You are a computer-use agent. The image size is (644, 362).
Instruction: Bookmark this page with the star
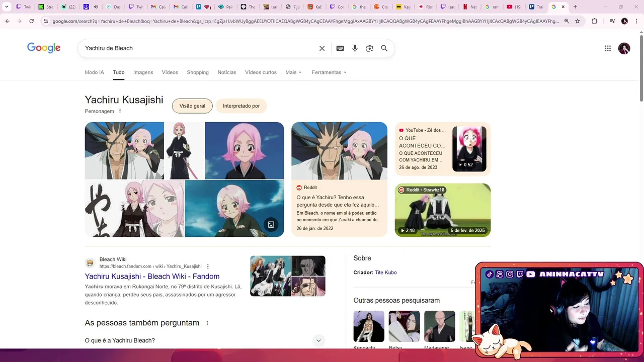[578, 21]
